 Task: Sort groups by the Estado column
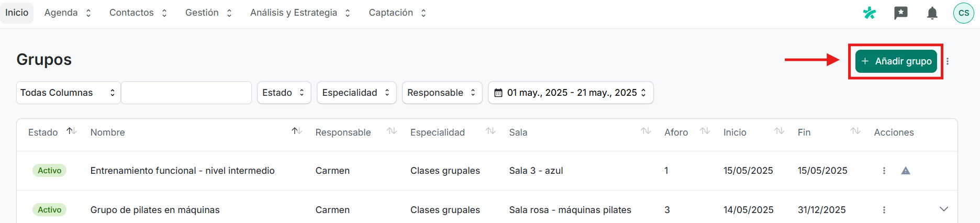pyautogui.click(x=72, y=131)
